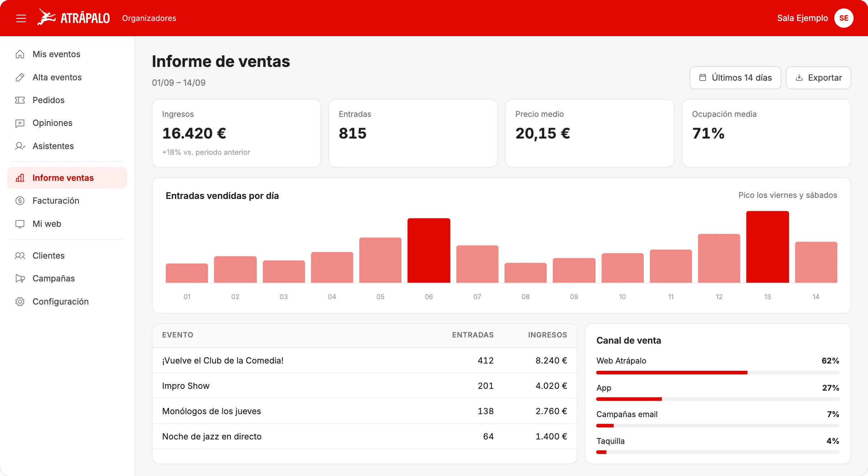
Task: Open the hamburger menu icon
Action: [x=21, y=18]
